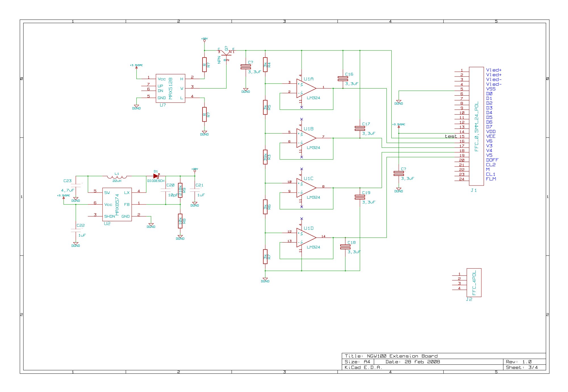
Task: Select the MAX8574 chip symbol
Action: [117, 204]
